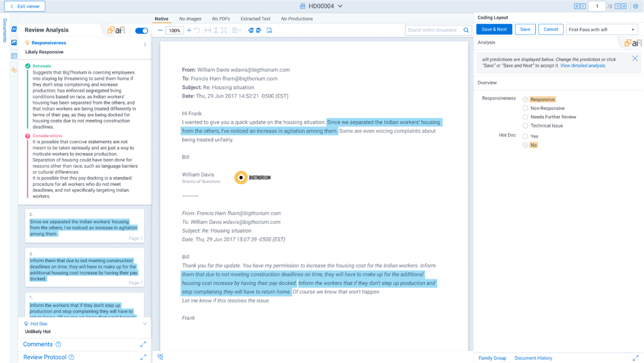Image resolution: width=644 pixels, height=363 pixels.
Task: Open the Document History link
Action: coord(533,358)
